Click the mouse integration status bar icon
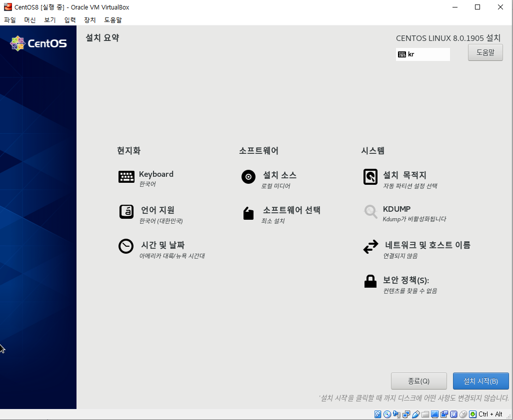The height and width of the screenshot is (420, 513). [463, 414]
